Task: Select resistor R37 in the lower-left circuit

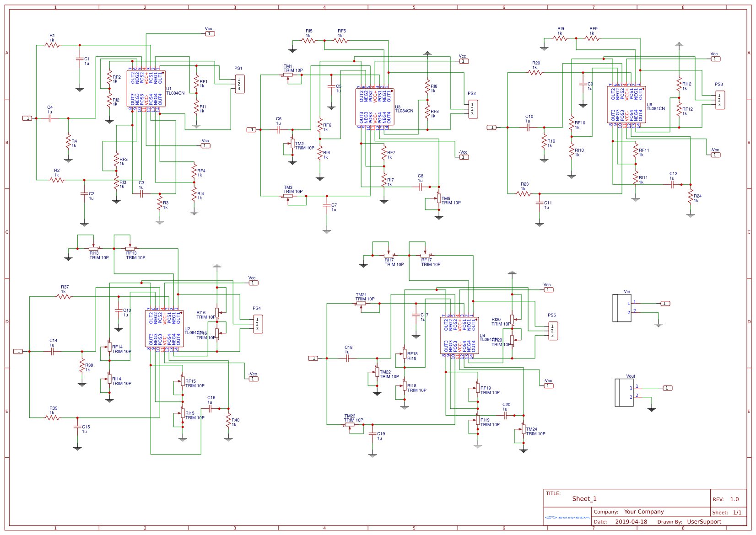Action: [64, 297]
